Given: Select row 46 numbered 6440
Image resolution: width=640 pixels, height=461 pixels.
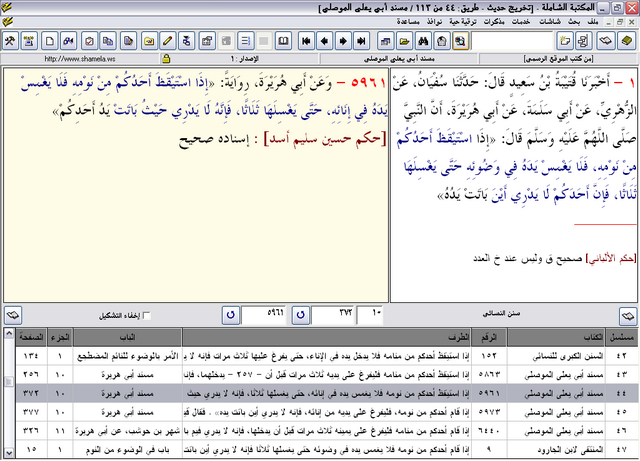Looking at the screenshot, I should tap(327, 431).
